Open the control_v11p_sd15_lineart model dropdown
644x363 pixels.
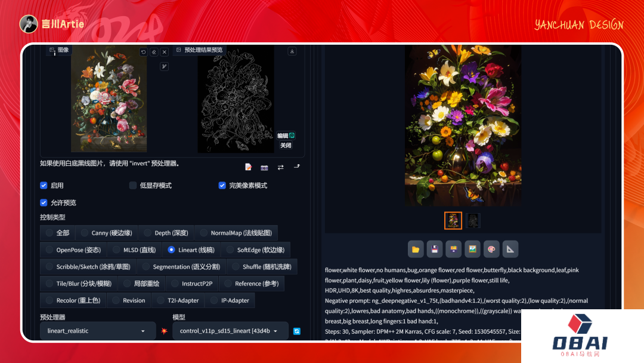(x=230, y=331)
